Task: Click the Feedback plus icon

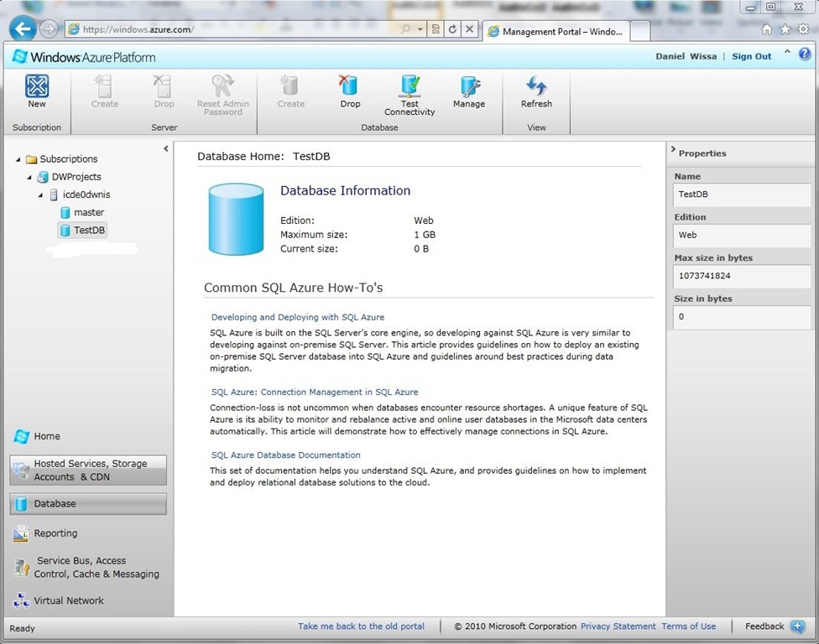Action: pyautogui.click(x=797, y=626)
